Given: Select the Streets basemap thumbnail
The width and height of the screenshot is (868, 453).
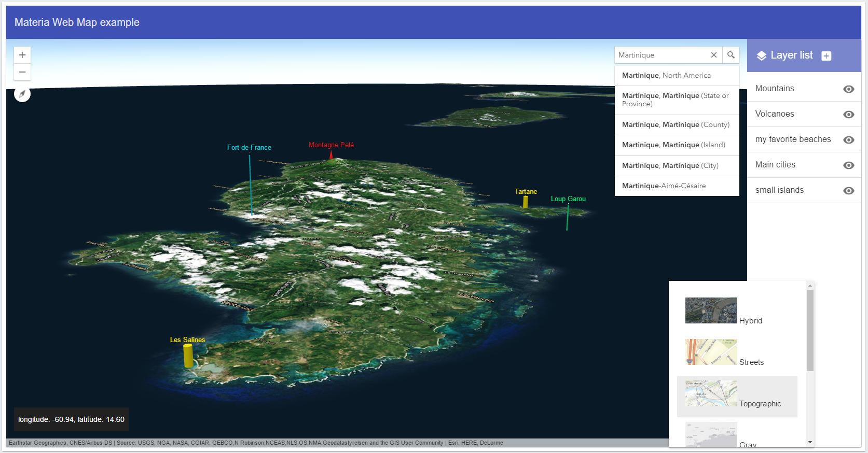Looking at the screenshot, I should point(711,352).
